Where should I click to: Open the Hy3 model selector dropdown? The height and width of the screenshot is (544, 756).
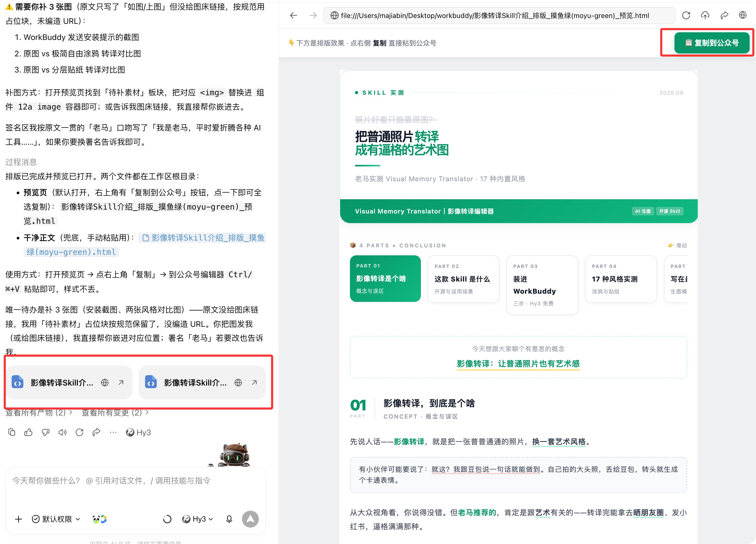point(197,519)
